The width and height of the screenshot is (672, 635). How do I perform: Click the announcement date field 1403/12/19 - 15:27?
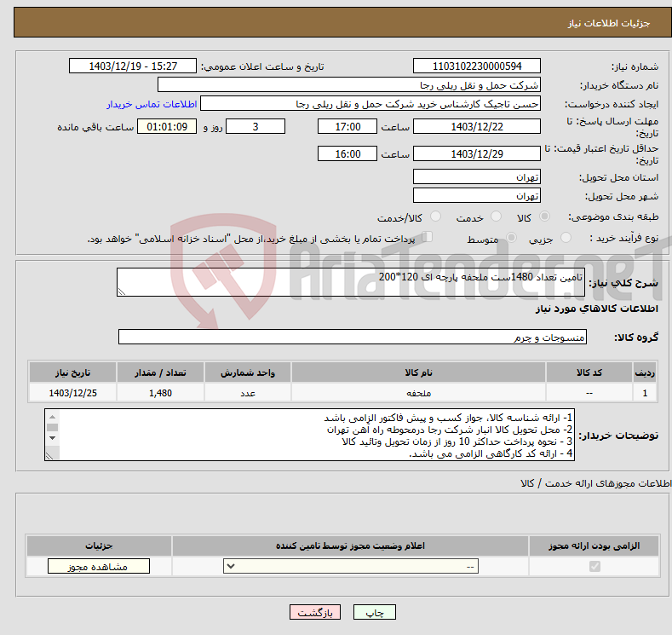[132, 66]
